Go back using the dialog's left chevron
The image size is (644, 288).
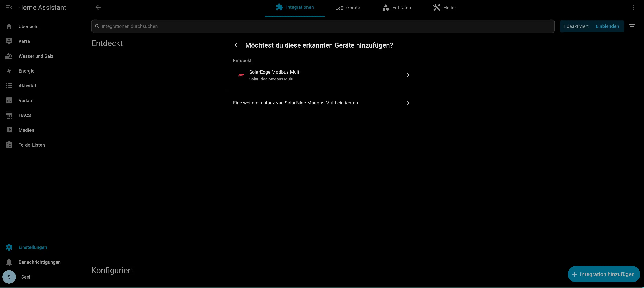236,45
